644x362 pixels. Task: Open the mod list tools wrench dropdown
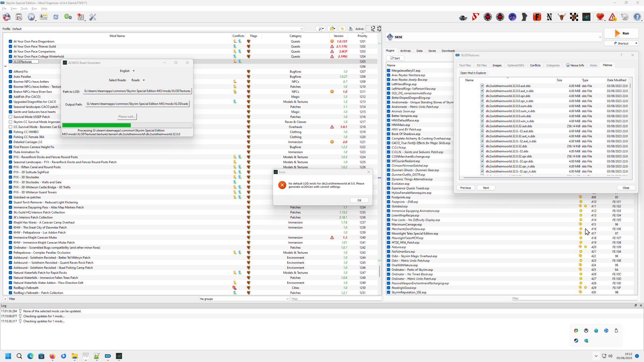pos(321,29)
